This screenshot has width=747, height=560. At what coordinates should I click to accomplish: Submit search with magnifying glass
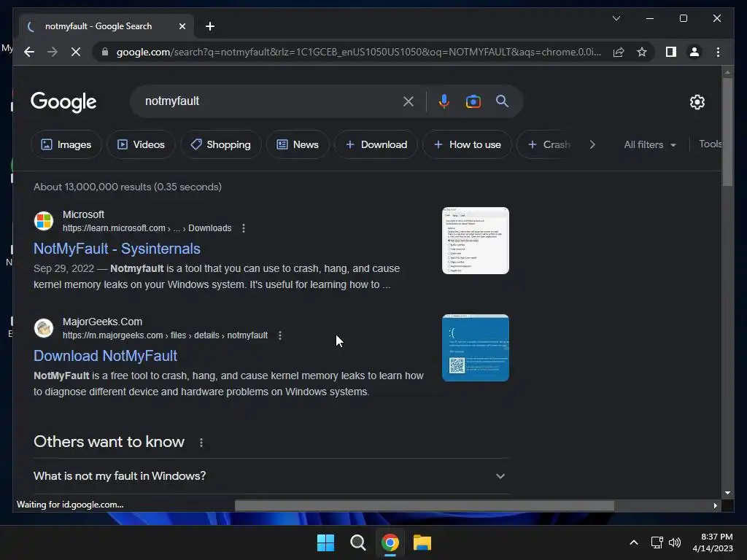tap(502, 101)
